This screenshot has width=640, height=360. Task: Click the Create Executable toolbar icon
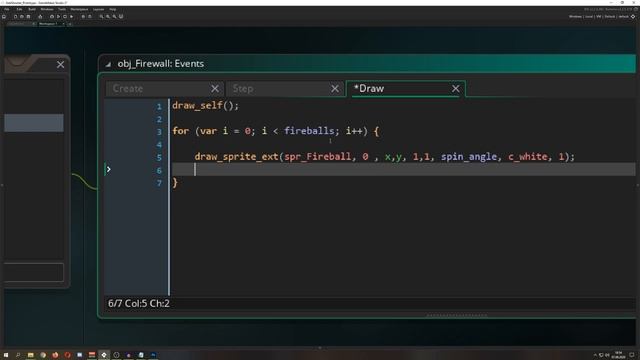pos(40,17)
